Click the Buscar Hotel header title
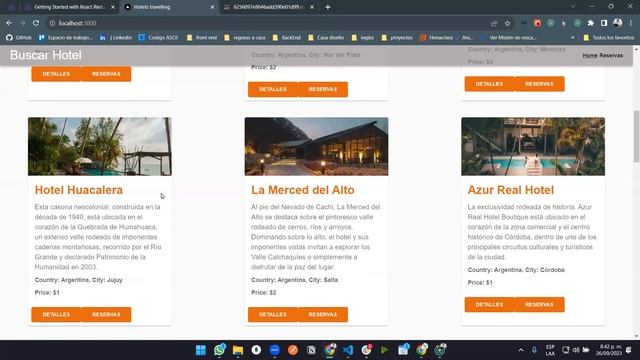 point(46,55)
